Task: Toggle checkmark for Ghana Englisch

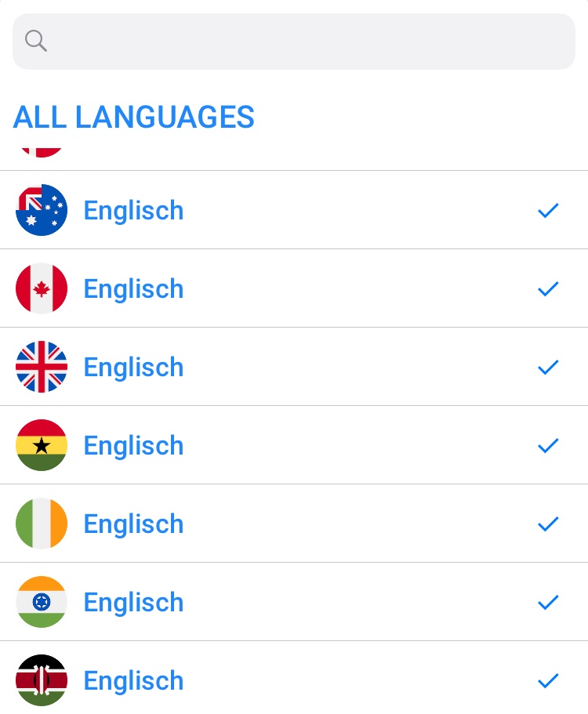Action: [x=548, y=445]
